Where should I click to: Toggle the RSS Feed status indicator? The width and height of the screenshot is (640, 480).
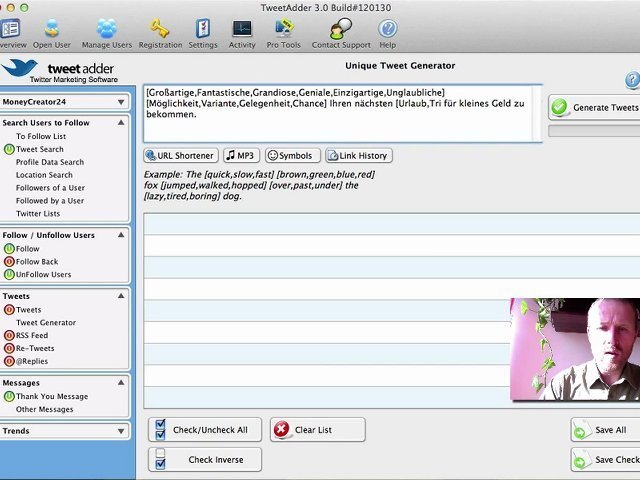[x=9, y=336]
